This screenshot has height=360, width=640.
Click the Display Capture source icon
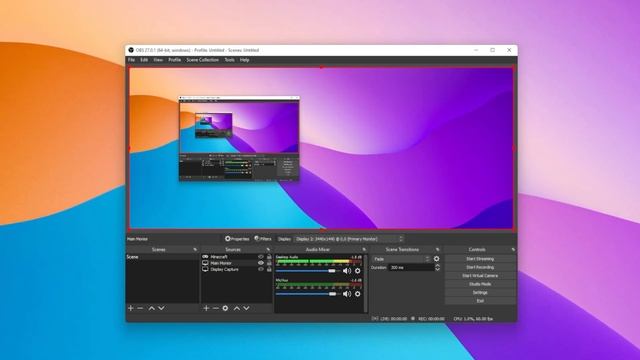[205, 269]
